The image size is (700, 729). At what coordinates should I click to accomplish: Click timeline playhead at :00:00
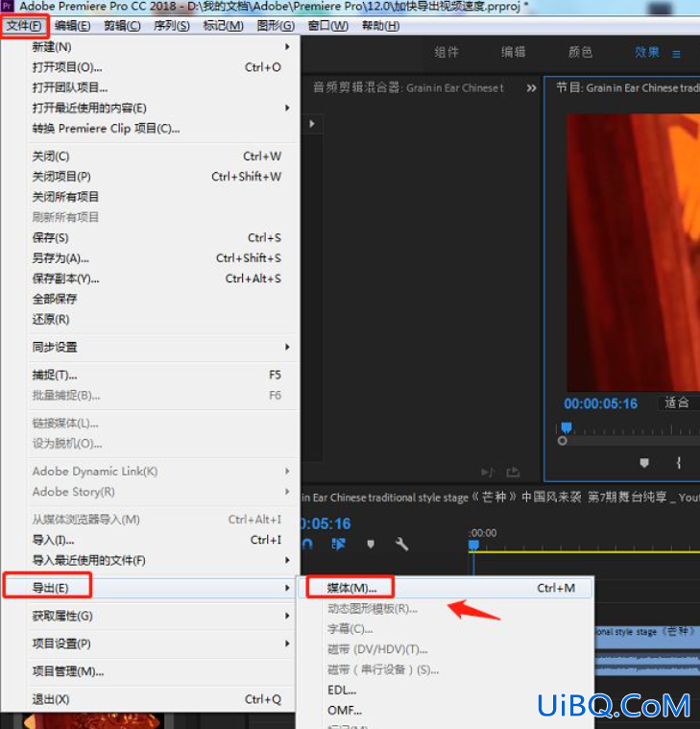point(473,545)
